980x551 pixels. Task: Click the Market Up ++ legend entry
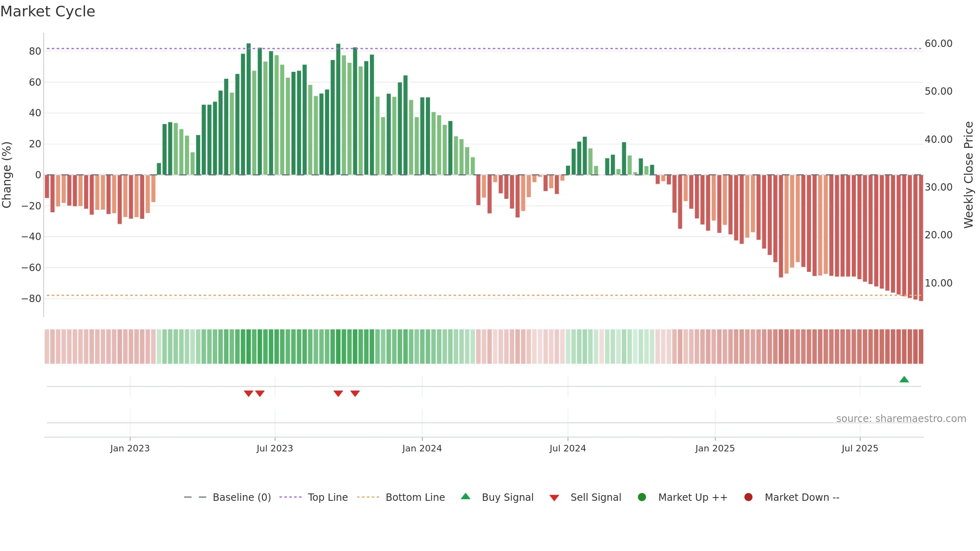682,497
